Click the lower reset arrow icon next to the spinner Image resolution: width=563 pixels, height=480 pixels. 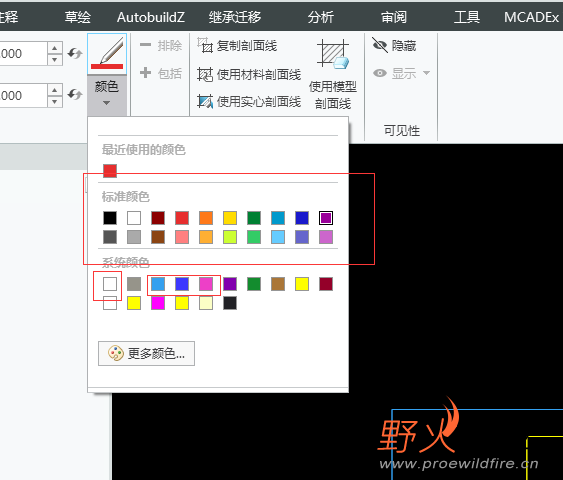tap(75, 95)
